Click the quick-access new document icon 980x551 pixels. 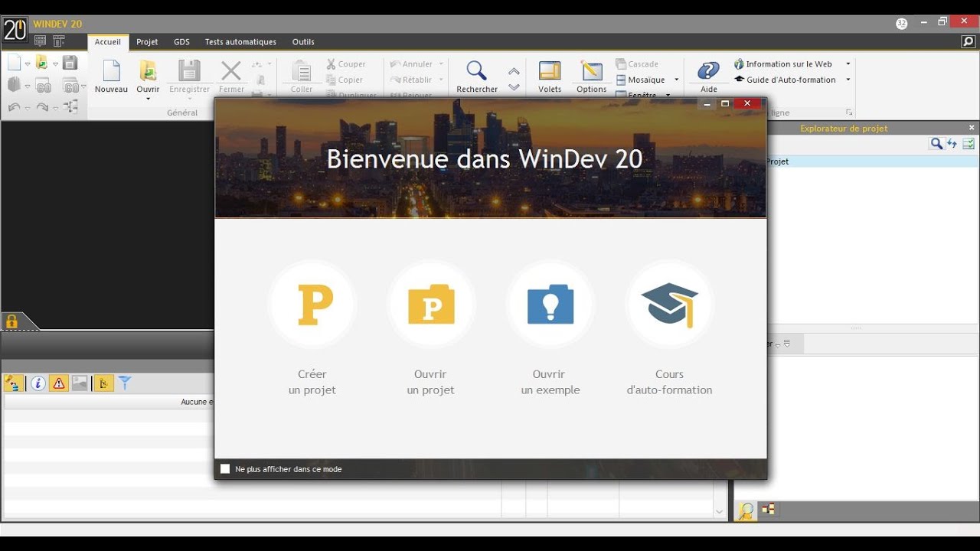(14, 63)
